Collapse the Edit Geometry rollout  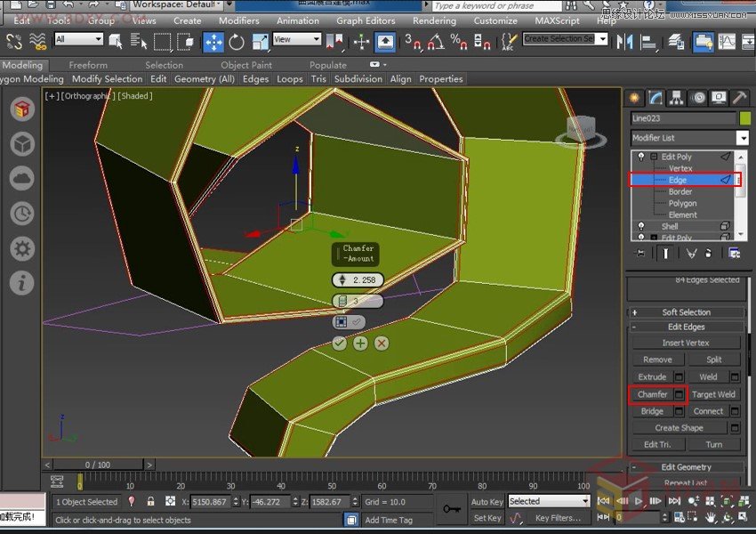click(x=687, y=467)
